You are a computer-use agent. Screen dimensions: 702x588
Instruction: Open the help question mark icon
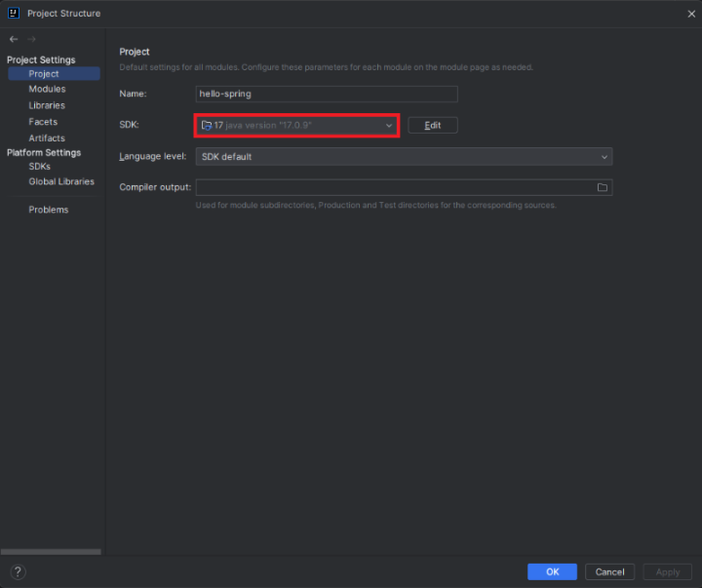pos(18,571)
